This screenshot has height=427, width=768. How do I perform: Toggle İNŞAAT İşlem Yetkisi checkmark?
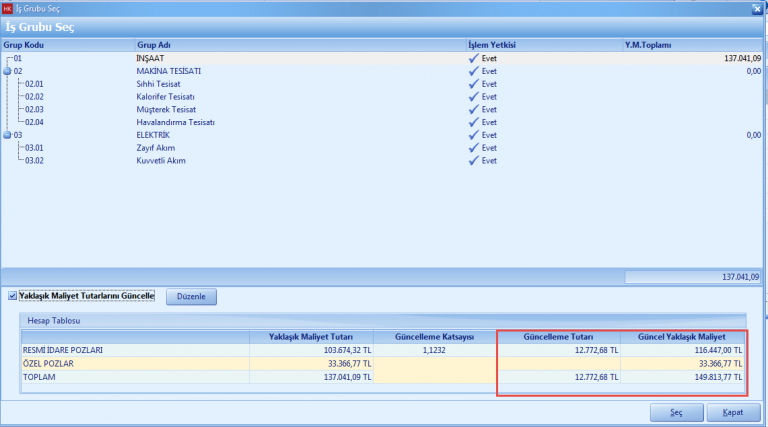474,59
